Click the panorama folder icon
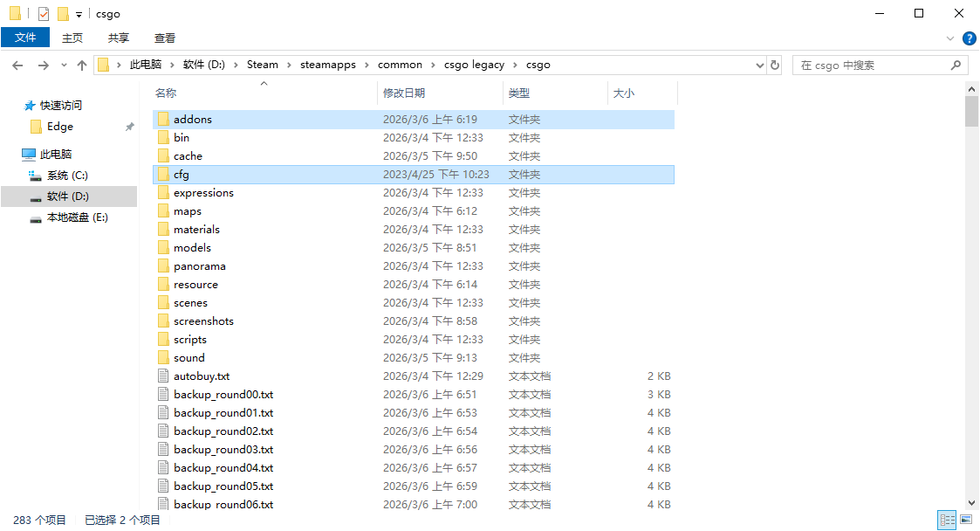The width and height of the screenshot is (980, 531). click(x=163, y=265)
